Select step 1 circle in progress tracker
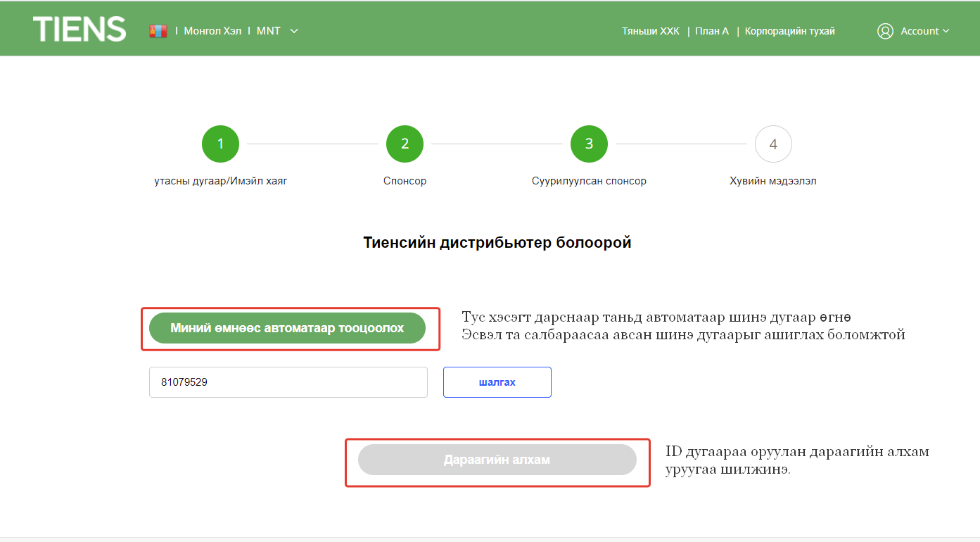 coord(220,144)
